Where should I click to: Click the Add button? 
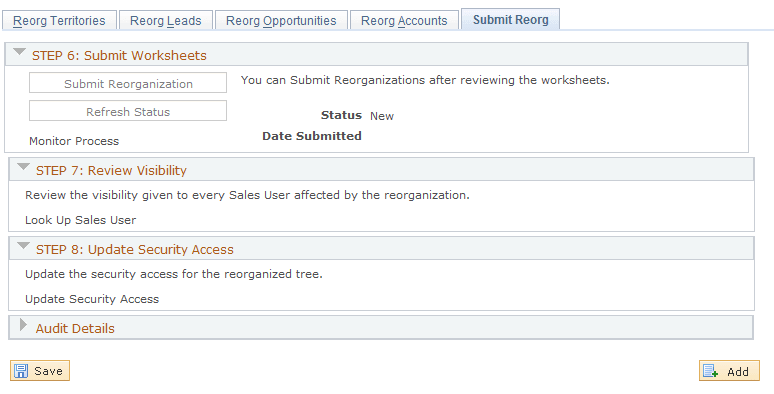729,371
